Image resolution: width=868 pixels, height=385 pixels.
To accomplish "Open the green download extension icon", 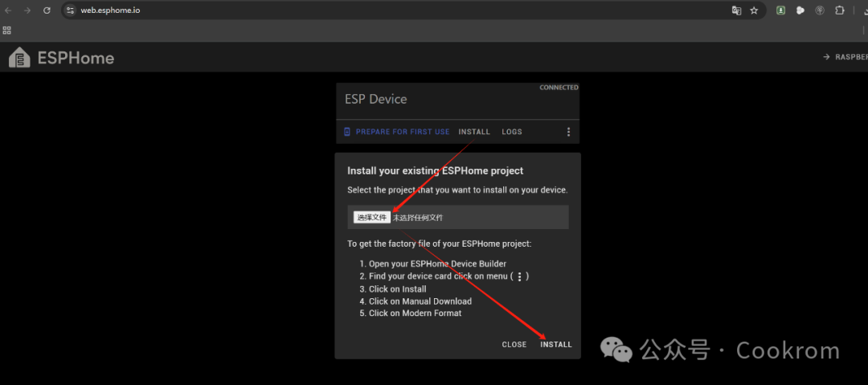I will pyautogui.click(x=780, y=10).
